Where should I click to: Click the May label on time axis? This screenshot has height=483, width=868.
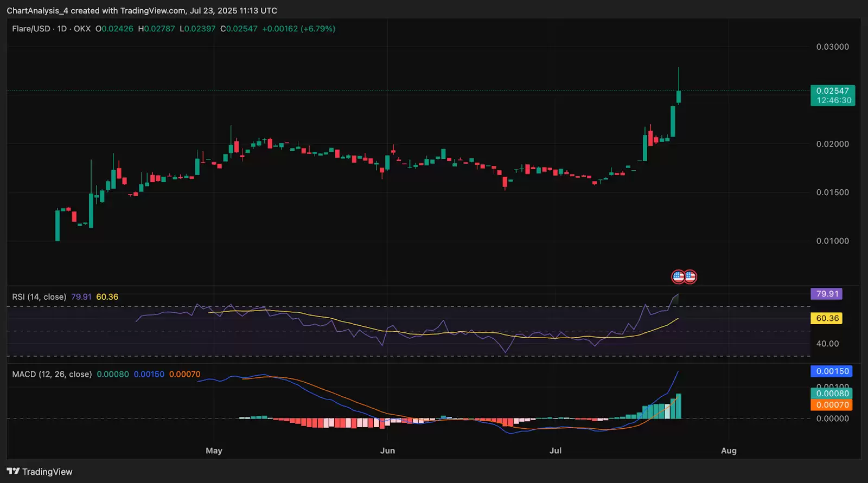(x=214, y=450)
